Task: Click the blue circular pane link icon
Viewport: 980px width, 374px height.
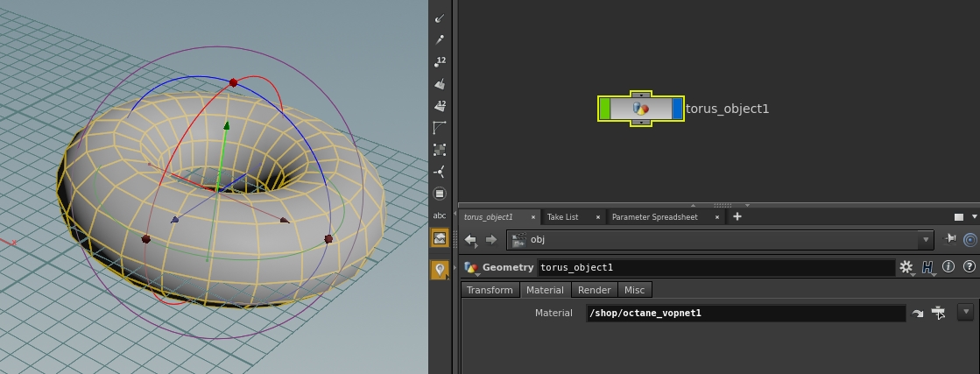Action: pyautogui.click(x=970, y=239)
